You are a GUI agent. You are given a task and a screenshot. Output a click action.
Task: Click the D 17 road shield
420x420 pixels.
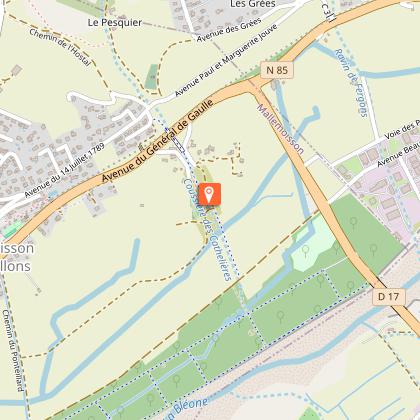pos(389,296)
